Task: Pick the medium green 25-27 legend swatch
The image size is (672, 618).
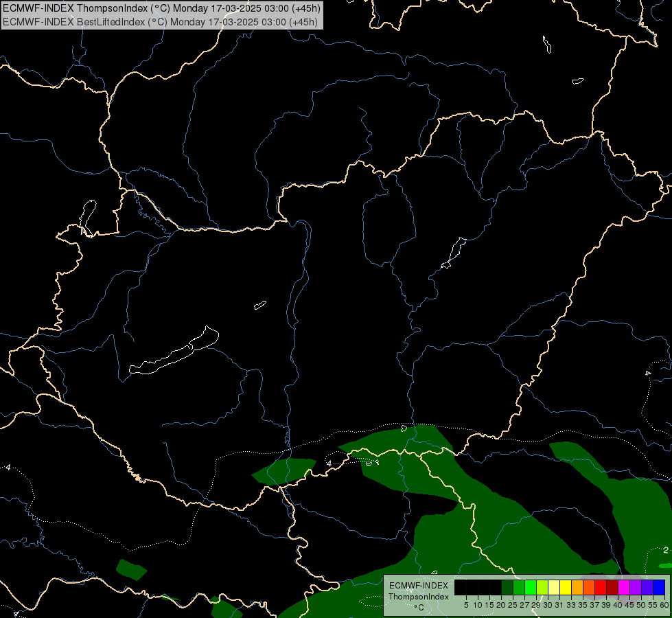Action: tap(519, 587)
